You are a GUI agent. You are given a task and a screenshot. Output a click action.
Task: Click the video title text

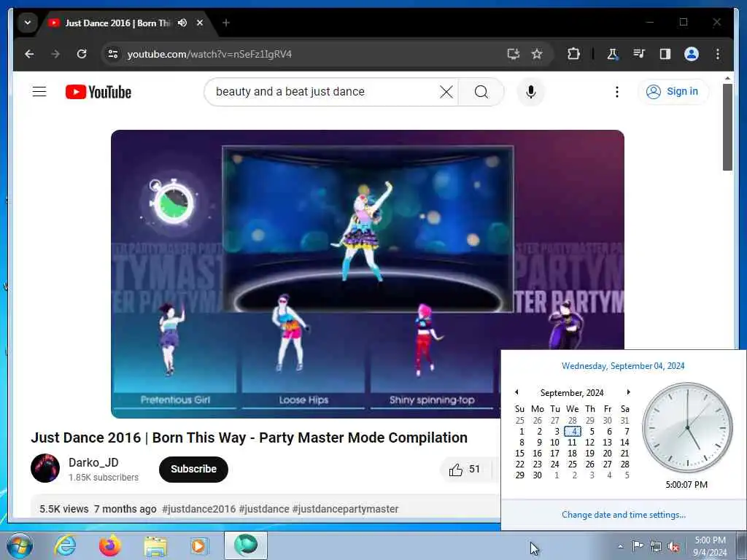pyautogui.click(x=249, y=437)
